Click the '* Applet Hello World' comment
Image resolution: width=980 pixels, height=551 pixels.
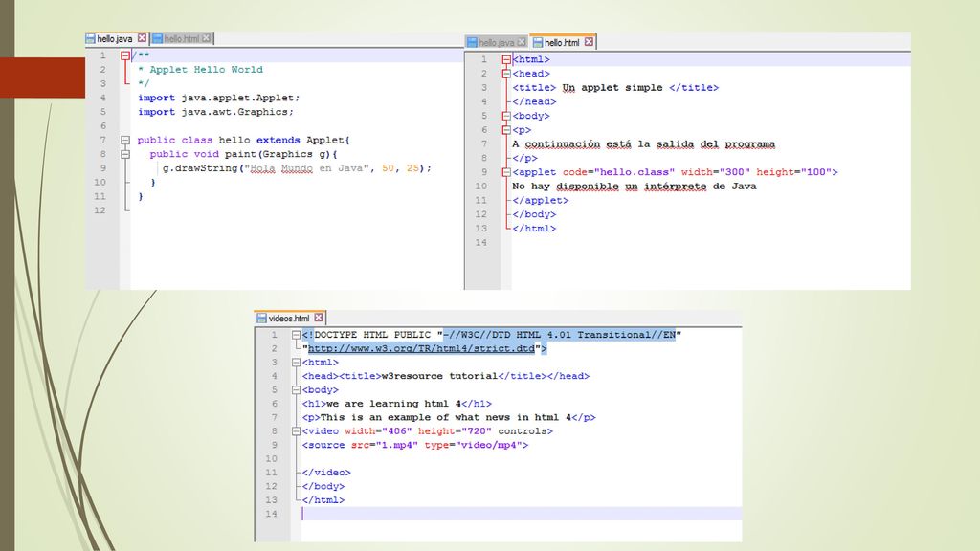point(200,69)
